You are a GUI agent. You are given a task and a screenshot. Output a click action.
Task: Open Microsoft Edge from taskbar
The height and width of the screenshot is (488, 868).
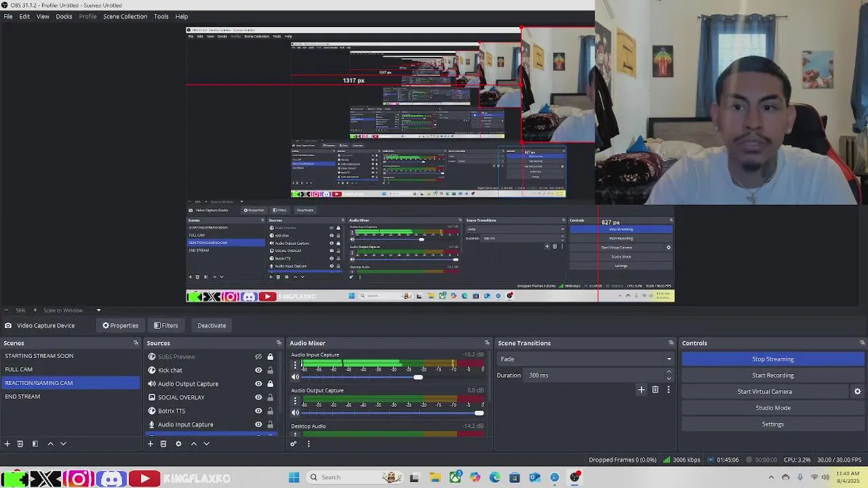[495, 477]
